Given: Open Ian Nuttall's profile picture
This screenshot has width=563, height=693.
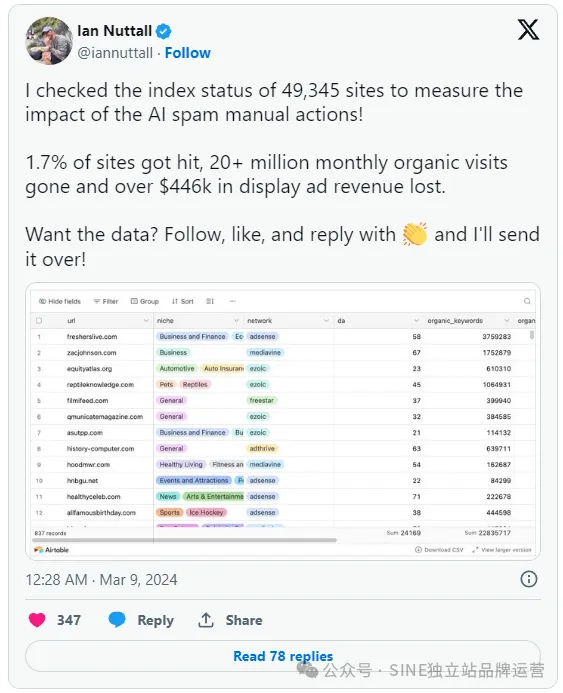Looking at the screenshot, I should point(49,41).
